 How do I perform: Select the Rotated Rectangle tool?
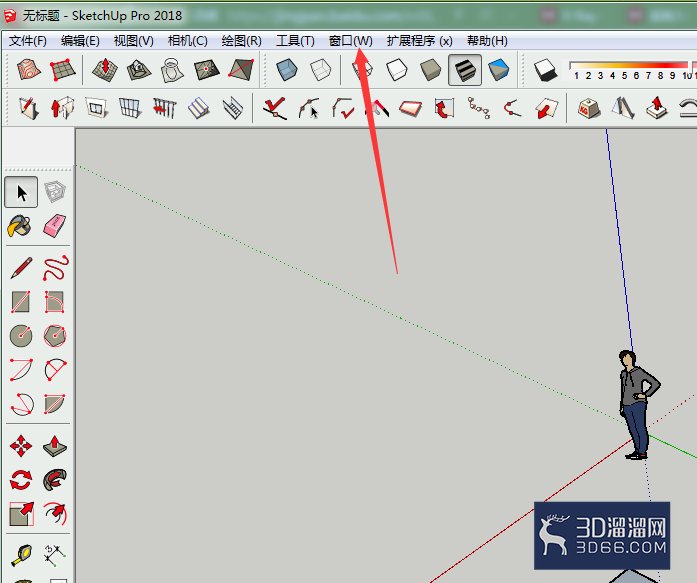pos(55,302)
